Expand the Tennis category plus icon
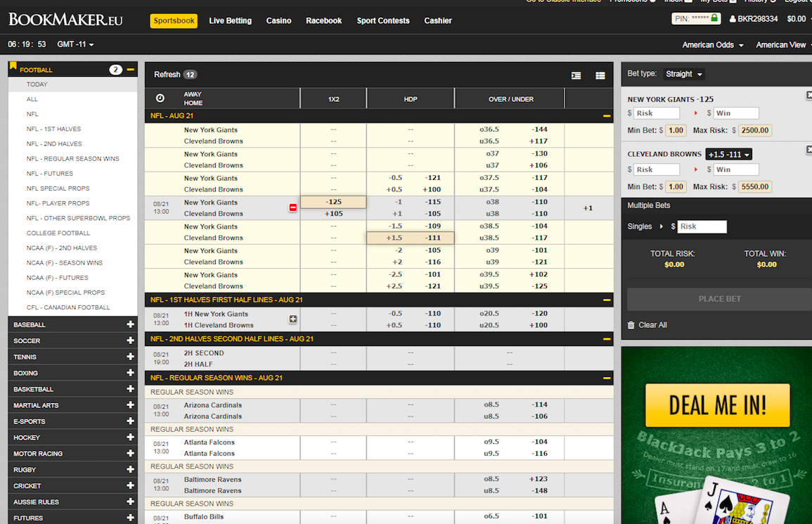The image size is (812, 524). (131, 357)
